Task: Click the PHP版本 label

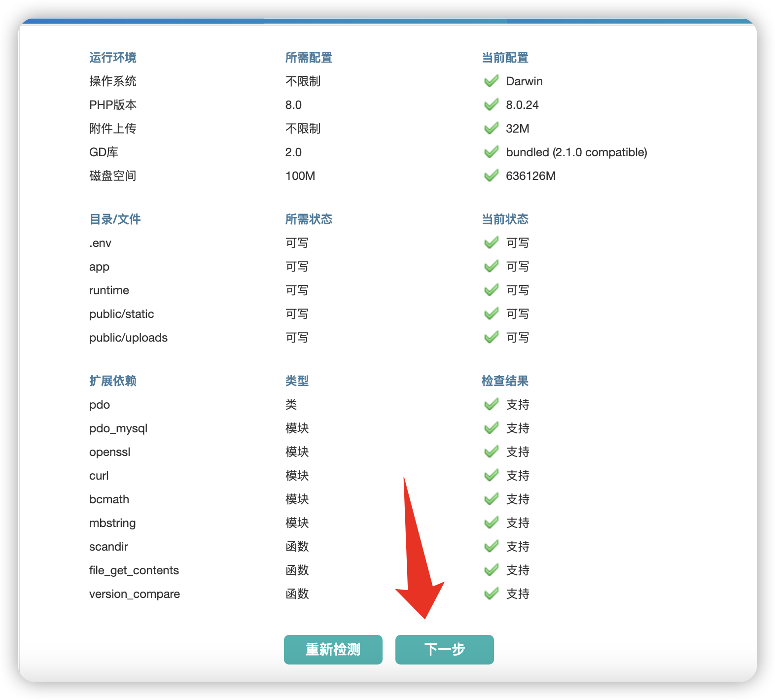Action: tap(113, 105)
